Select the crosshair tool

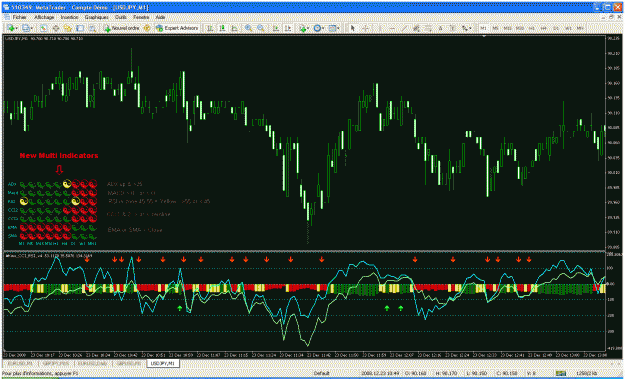tap(365, 28)
